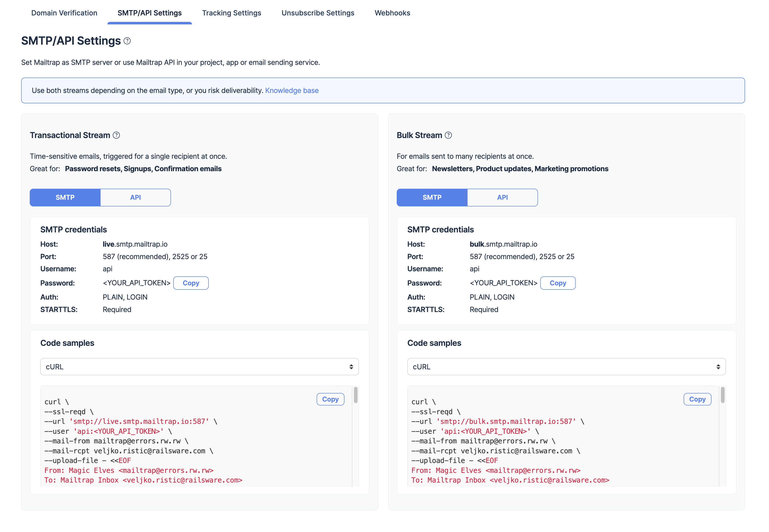Go to Unsubscribe Settings
Screen dimensions: 769x532
pos(317,13)
